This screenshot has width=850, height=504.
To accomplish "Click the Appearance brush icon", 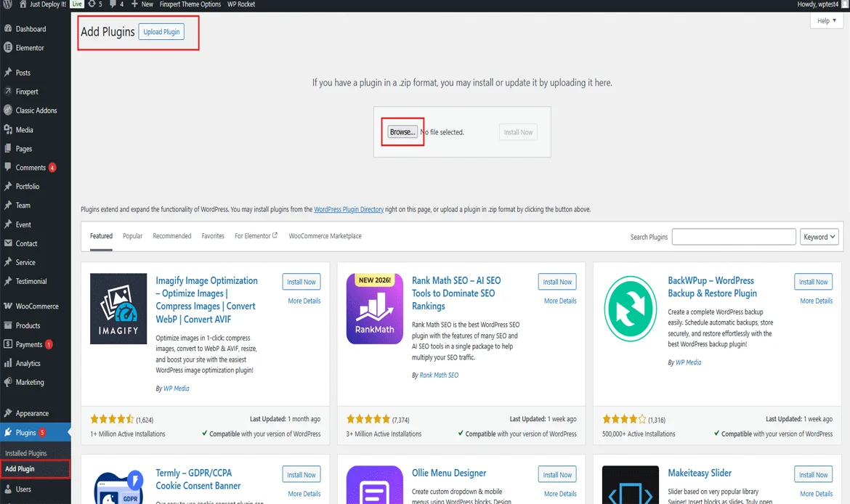I will (8, 413).
